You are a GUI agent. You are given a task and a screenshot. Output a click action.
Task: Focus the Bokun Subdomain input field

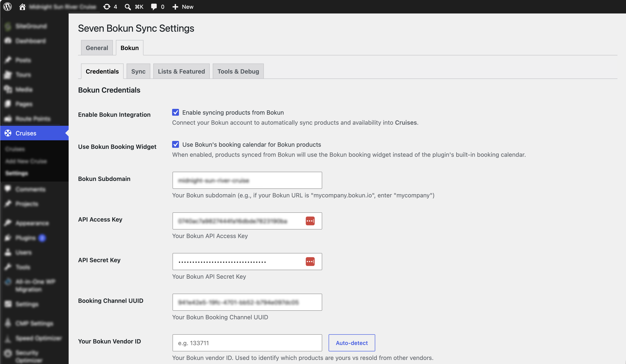tap(247, 180)
